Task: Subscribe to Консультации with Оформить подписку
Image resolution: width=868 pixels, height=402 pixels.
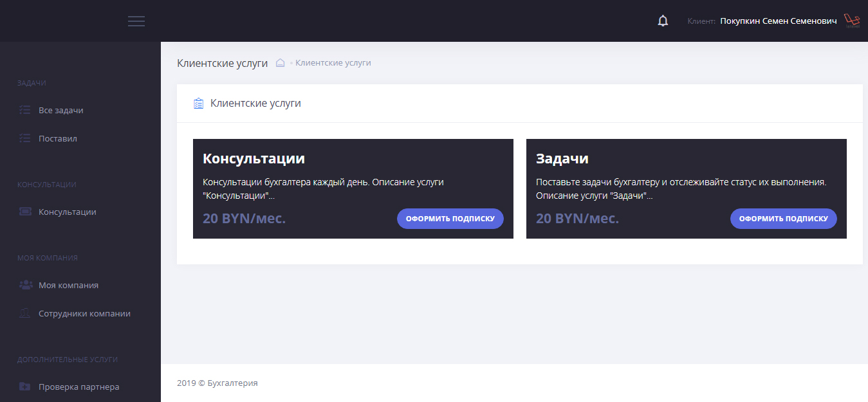Action: coord(450,219)
